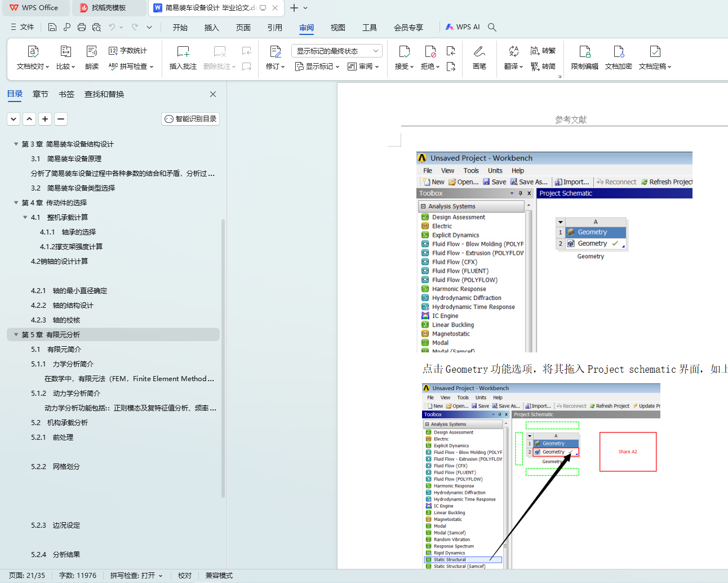Click 校对 in the status bar
Image resolution: width=728 pixels, height=583 pixels.
coord(185,576)
